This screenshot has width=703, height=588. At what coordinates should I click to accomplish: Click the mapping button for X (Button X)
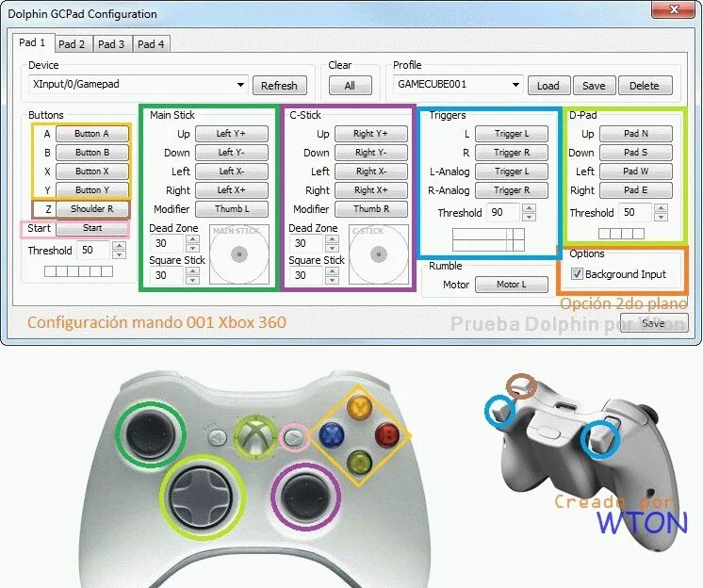(x=92, y=171)
